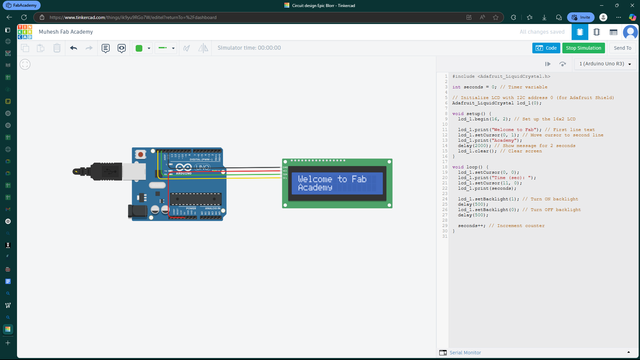The height and width of the screenshot is (360, 640).
Task: Click the All changes saved status
Action: click(x=542, y=32)
